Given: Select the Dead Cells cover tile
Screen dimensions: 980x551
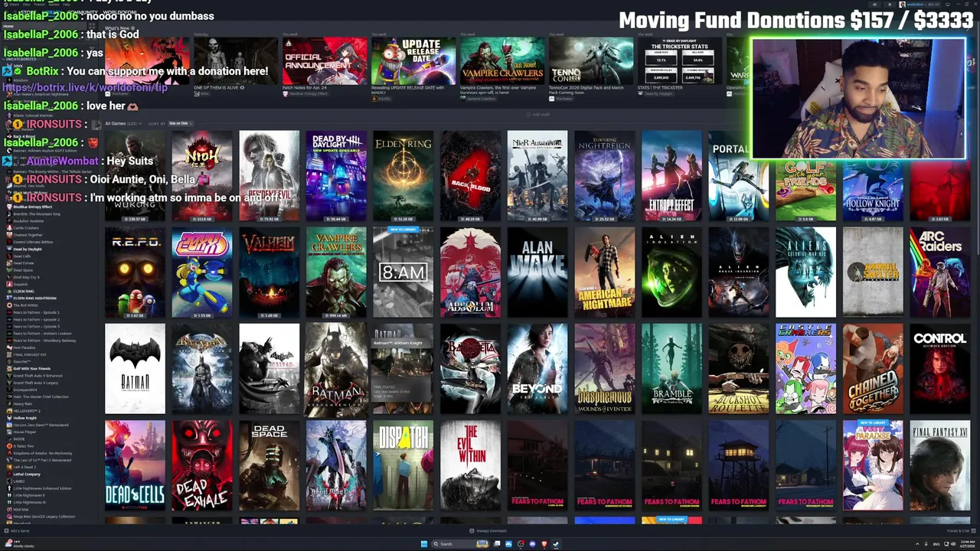Looking at the screenshot, I should 135,465.
